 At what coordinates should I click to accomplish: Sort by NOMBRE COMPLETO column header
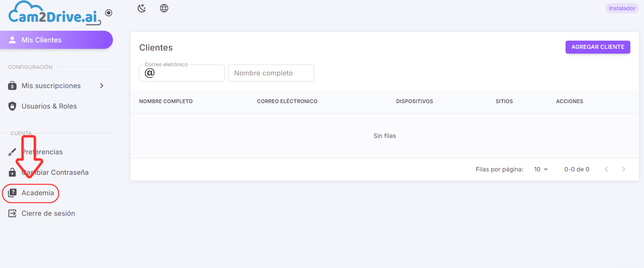(x=166, y=101)
